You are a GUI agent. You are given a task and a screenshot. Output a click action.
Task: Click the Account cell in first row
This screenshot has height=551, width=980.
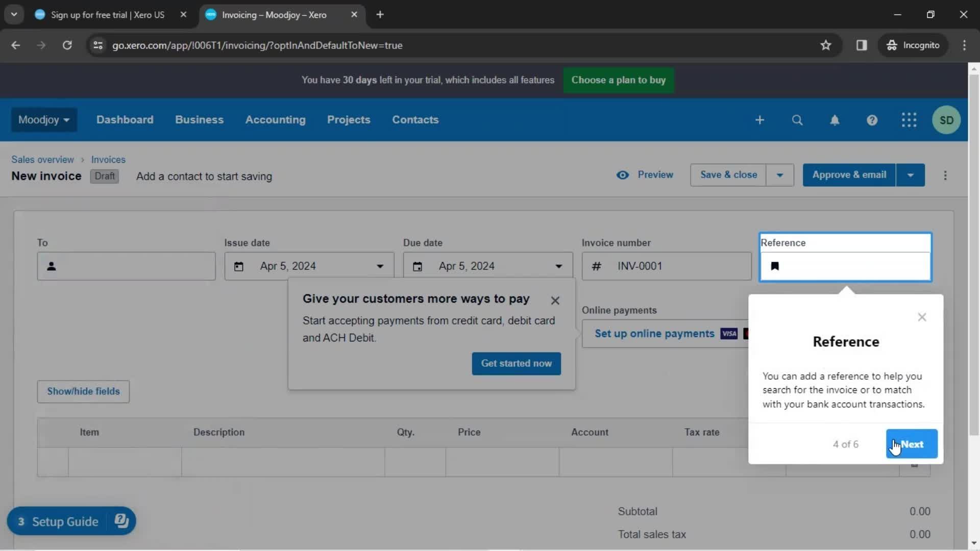coord(616,462)
